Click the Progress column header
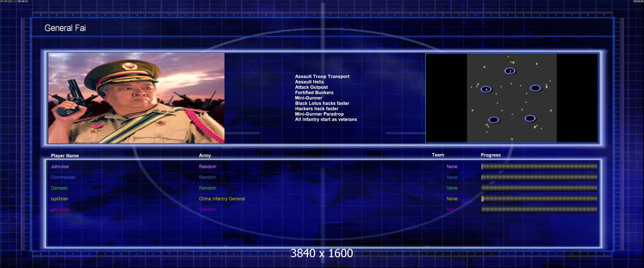This screenshot has height=268, width=644. [x=491, y=155]
